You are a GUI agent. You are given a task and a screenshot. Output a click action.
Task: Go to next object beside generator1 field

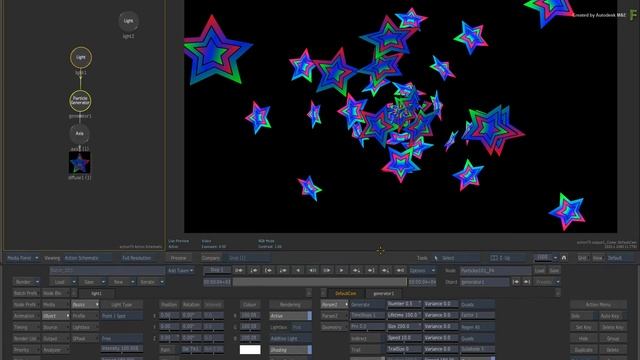point(527,282)
